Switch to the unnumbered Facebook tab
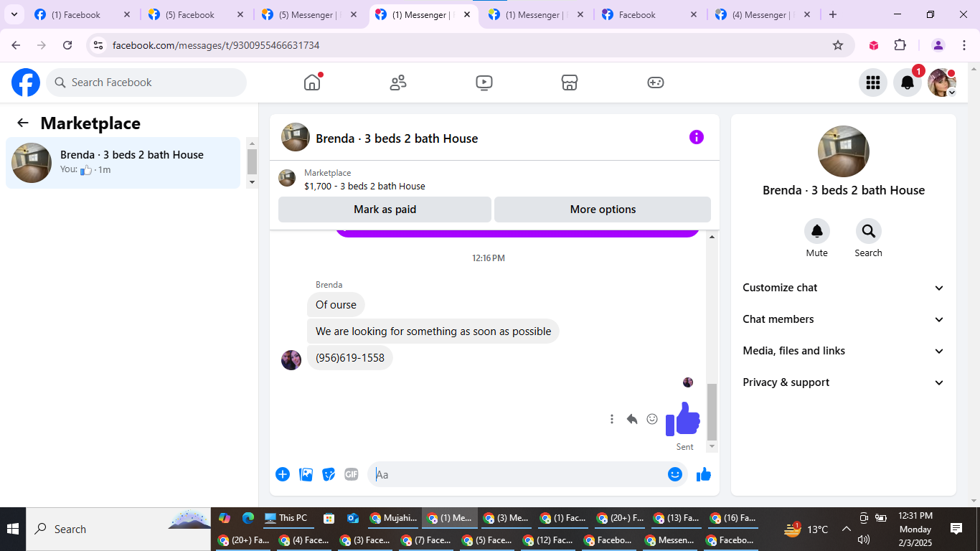This screenshot has height=551, width=980. tap(650, 15)
